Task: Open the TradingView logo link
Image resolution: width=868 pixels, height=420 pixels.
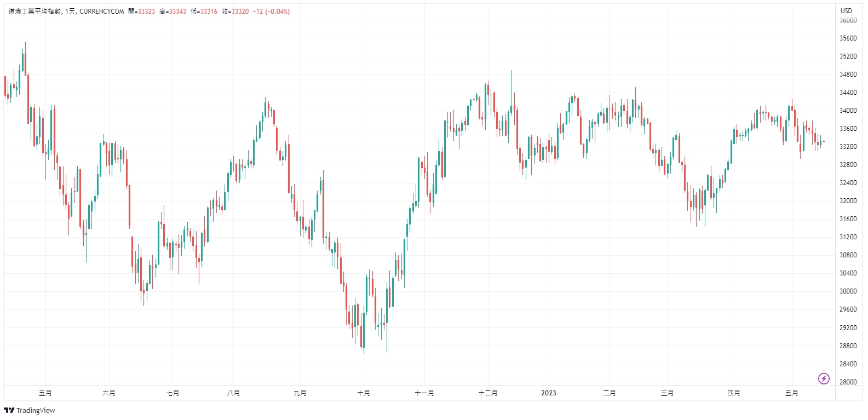Action: coord(30,410)
